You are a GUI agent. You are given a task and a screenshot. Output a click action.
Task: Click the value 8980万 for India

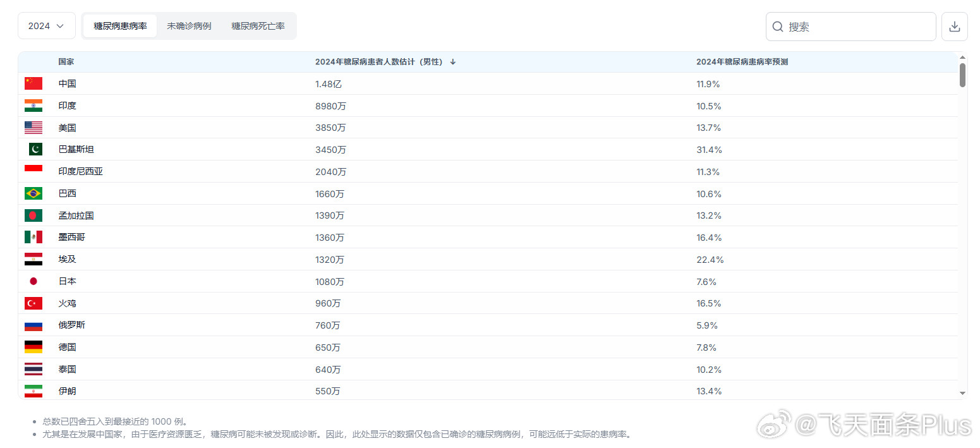tap(330, 106)
